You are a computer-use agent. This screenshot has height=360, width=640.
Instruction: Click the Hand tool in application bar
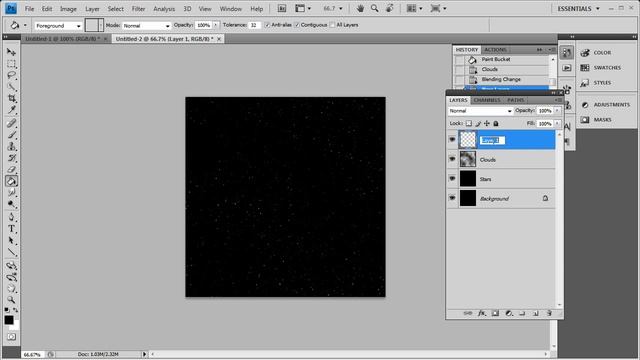tap(360, 8)
